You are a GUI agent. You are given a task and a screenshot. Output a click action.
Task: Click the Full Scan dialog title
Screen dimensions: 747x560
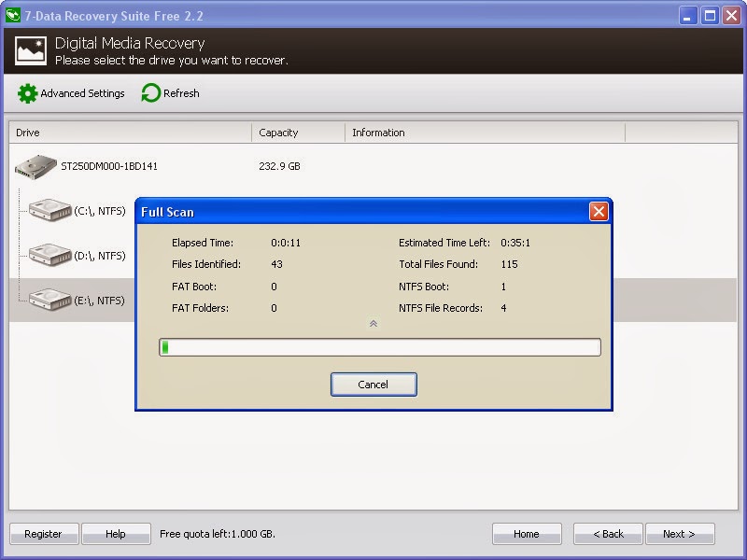168,212
